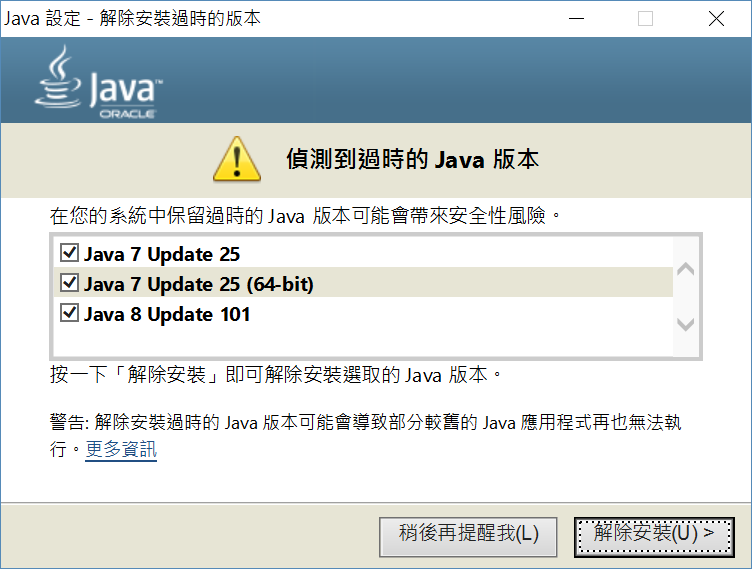Close the Java 設定 dialog window
Image resolution: width=752 pixels, height=569 pixels.
[x=716, y=19]
